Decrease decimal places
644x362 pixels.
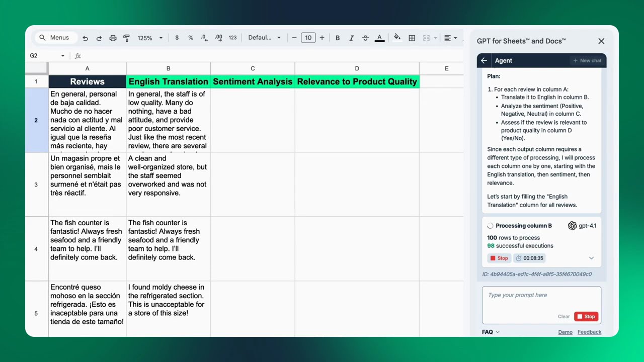(x=204, y=38)
